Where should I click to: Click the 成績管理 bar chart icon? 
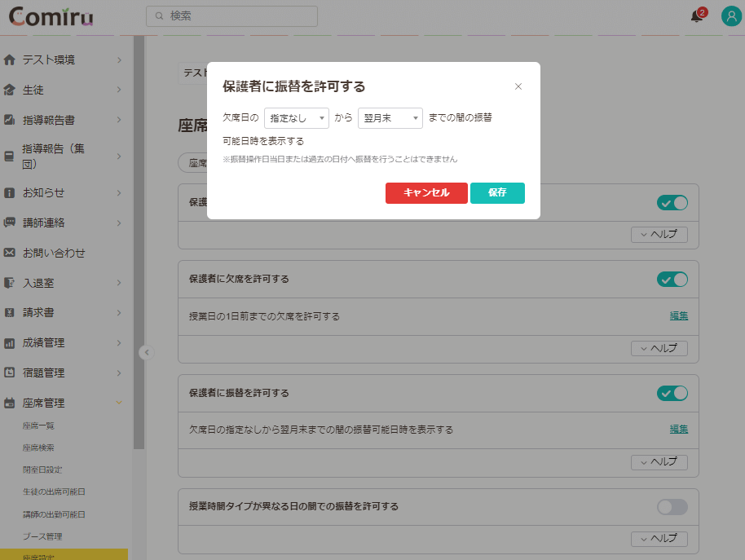9,343
